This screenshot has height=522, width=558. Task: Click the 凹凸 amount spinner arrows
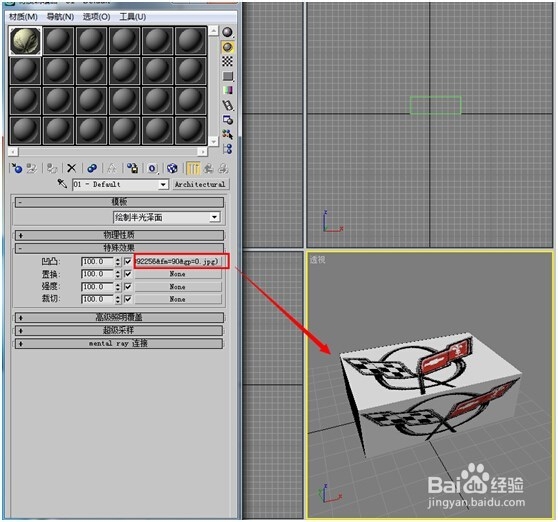tap(118, 262)
